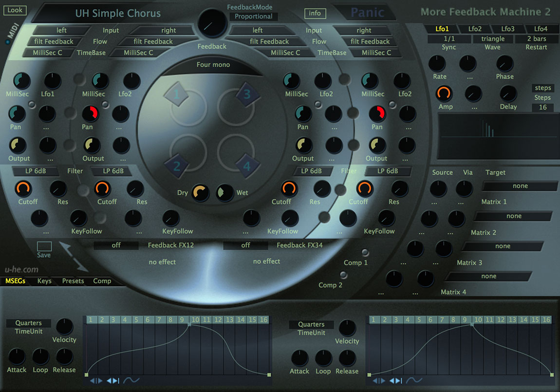Click the Lfo1 modulation knob beside first MilliSec
Viewport: 560px width, 392px height.
click(53, 81)
